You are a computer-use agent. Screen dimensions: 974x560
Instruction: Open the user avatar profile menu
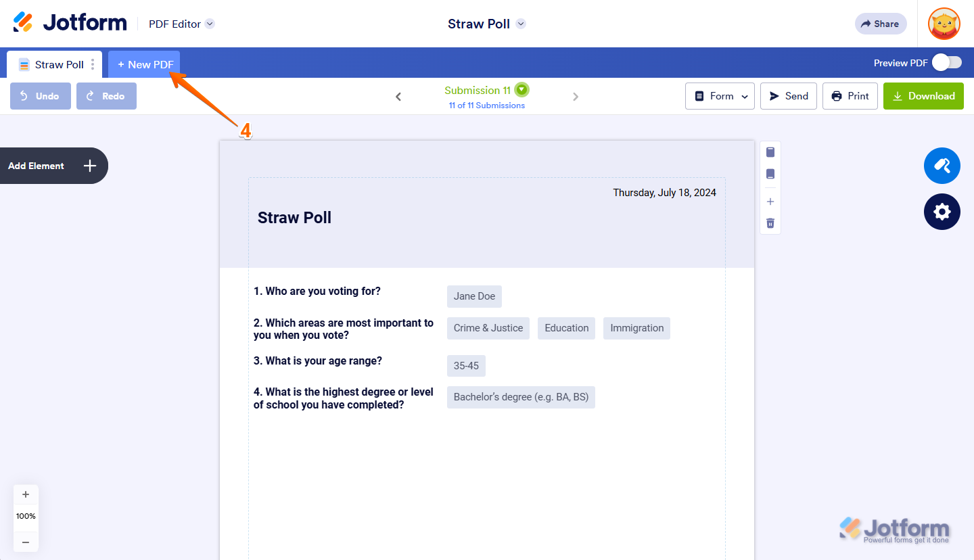tap(944, 24)
